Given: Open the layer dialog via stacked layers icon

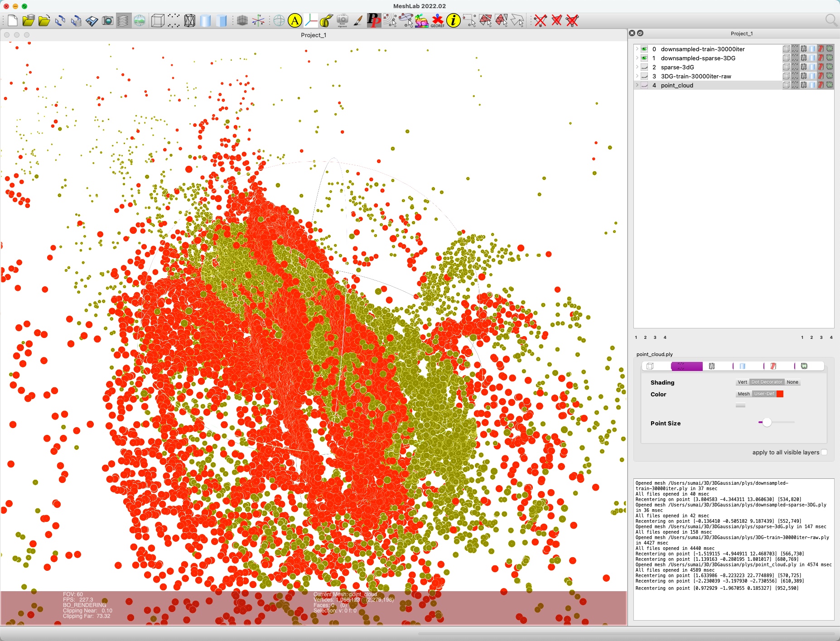Looking at the screenshot, I should pyautogui.click(x=123, y=20).
